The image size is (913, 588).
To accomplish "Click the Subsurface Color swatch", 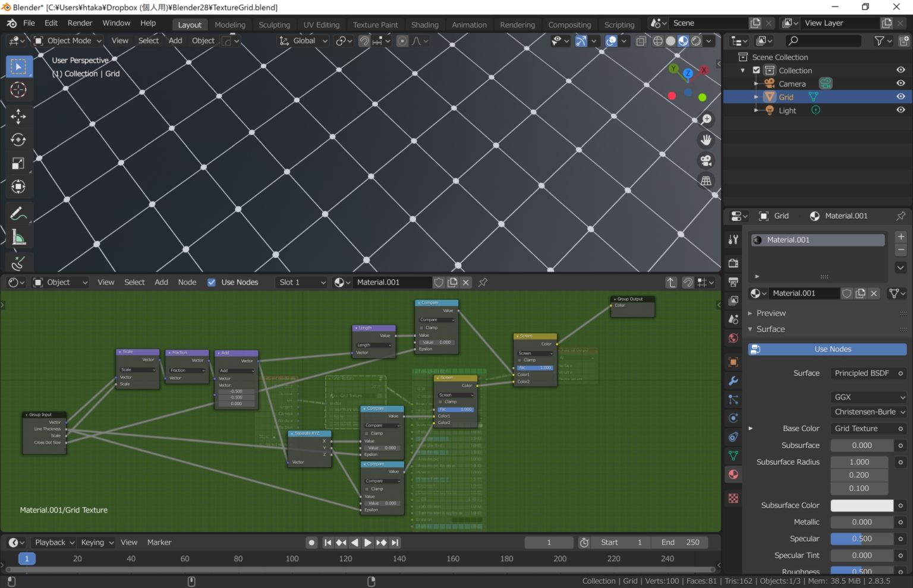I will pyautogui.click(x=862, y=505).
